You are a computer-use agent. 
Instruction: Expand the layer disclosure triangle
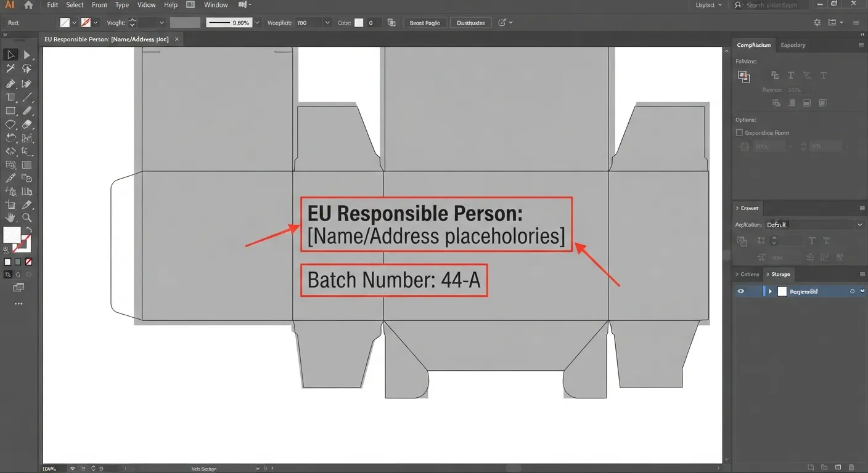tap(770, 291)
